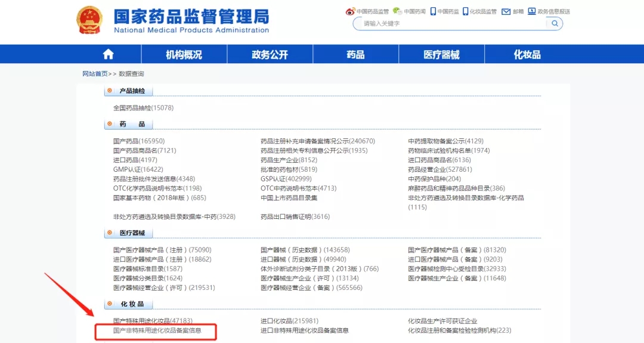This screenshot has height=343, width=644.
Task: Click the monitor icon for 政务信息报送
Action: point(531,11)
